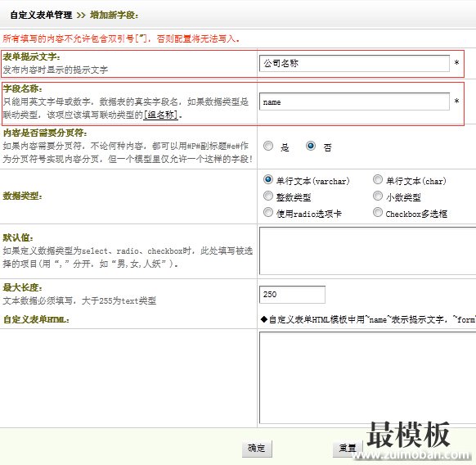This screenshot has height=465, width=476.
Task: Click the 数据类型 label
Action: (x=22, y=196)
